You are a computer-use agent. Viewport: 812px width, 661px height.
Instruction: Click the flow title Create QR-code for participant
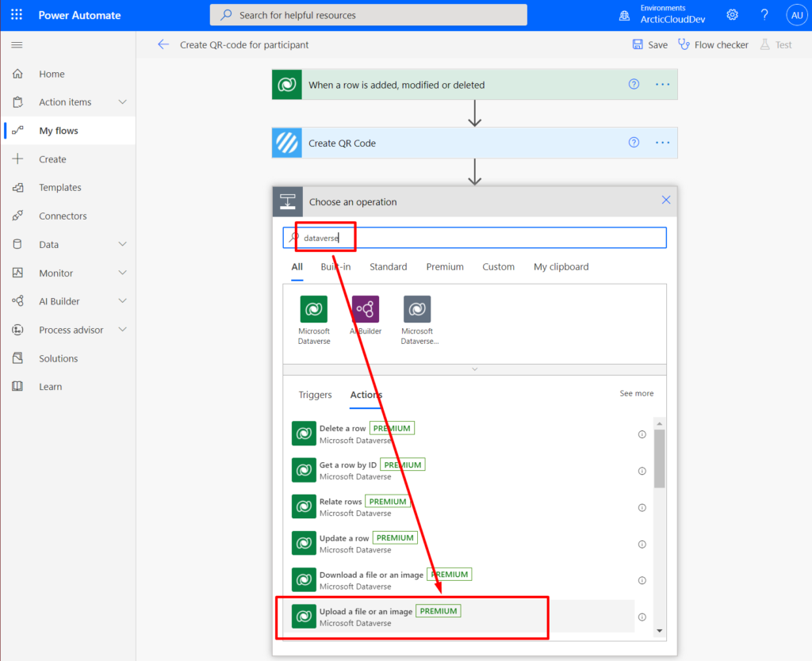[x=244, y=45]
